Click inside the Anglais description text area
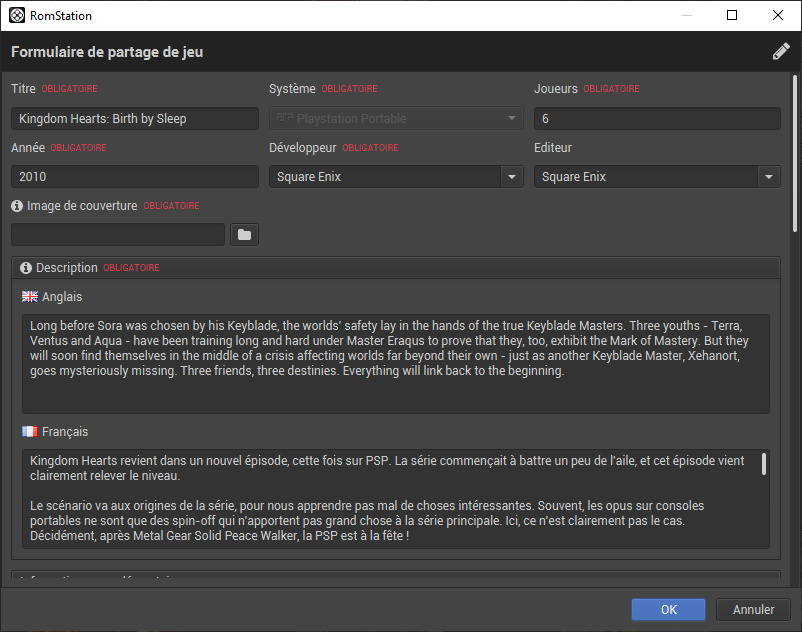The height and width of the screenshot is (632, 802). coord(396,364)
